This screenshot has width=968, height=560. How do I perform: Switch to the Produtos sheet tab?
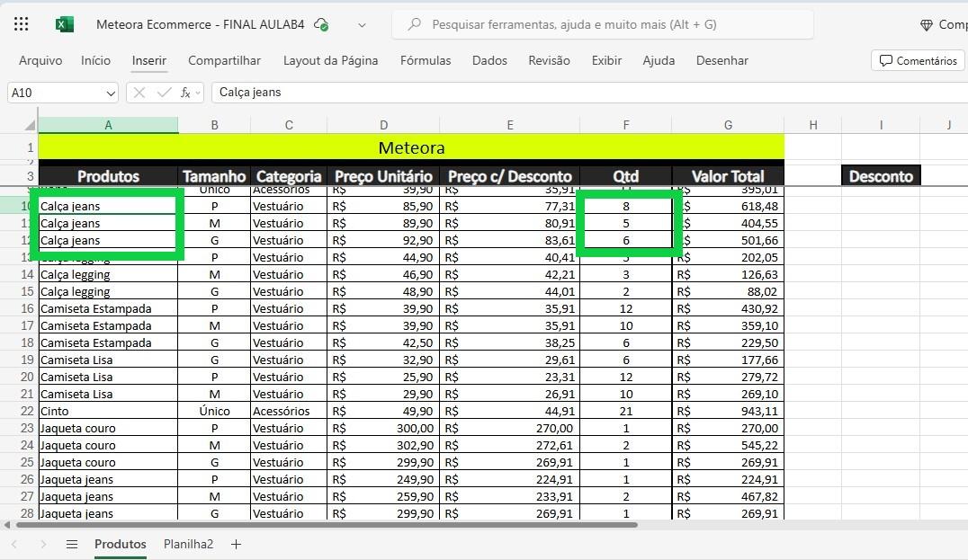point(121,544)
